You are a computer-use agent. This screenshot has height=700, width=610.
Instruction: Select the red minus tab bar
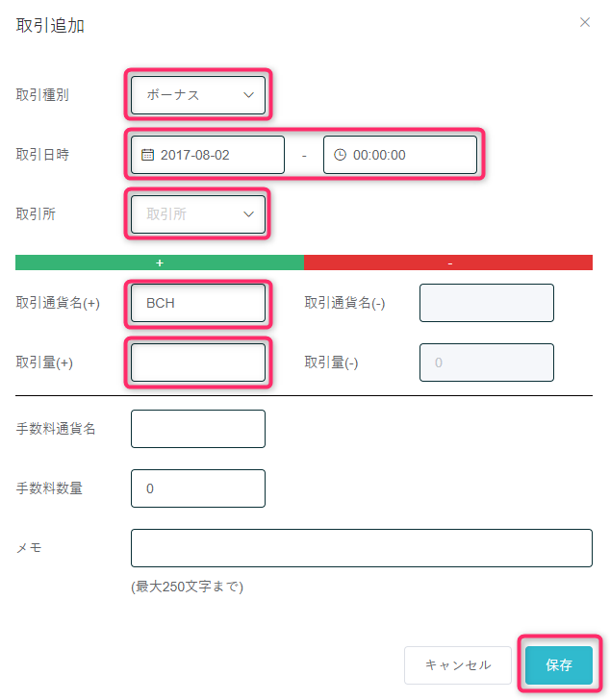coord(448,262)
